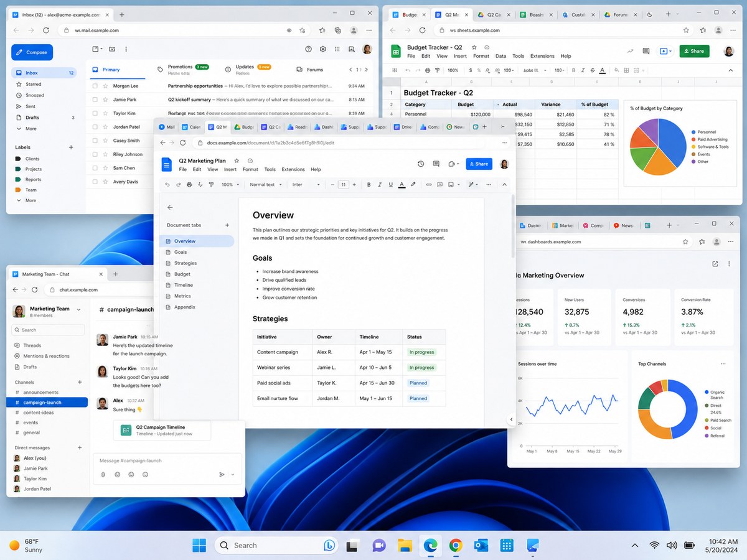Expand More under Mail labels
The height and width of the screenshot is (560, 747).
point(27,200)
